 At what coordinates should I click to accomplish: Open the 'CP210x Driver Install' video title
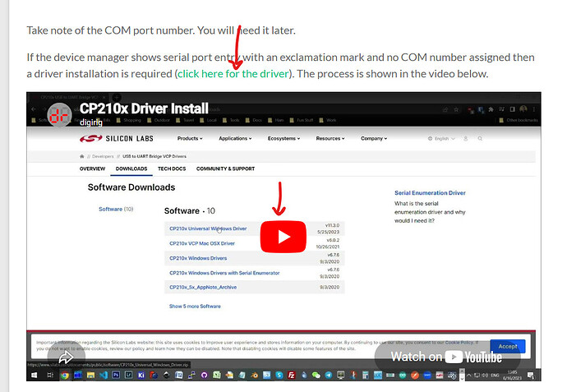pos(144,108)
